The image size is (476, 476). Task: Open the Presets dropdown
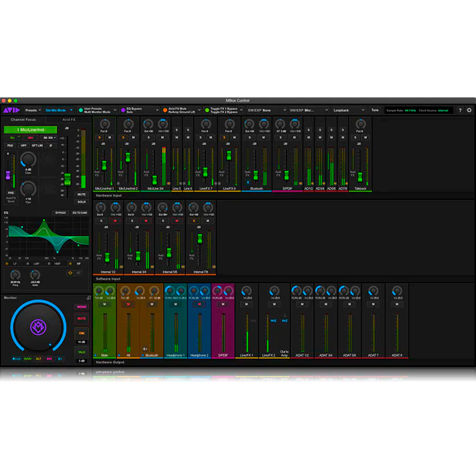click(33, 110)
